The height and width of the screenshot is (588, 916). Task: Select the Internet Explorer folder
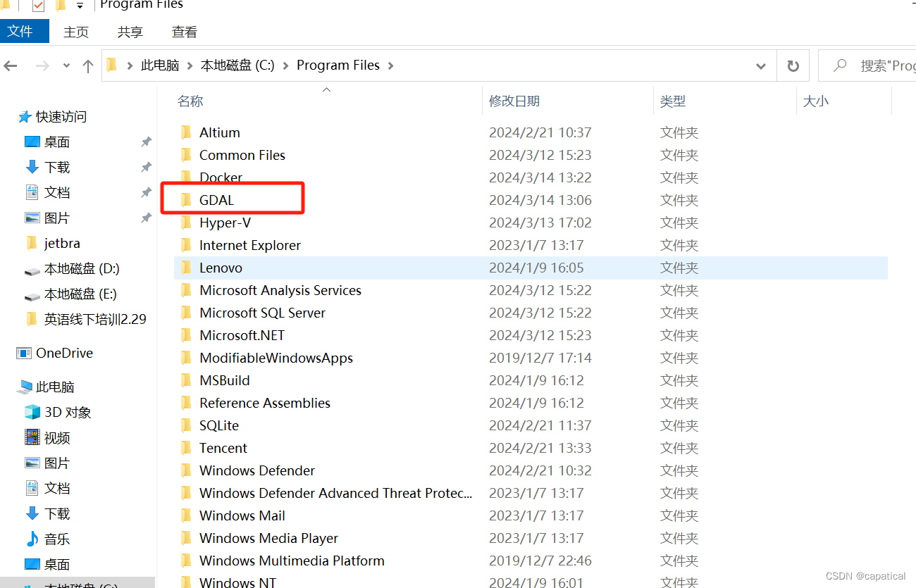pyautogui.click(x=250, y=245)
